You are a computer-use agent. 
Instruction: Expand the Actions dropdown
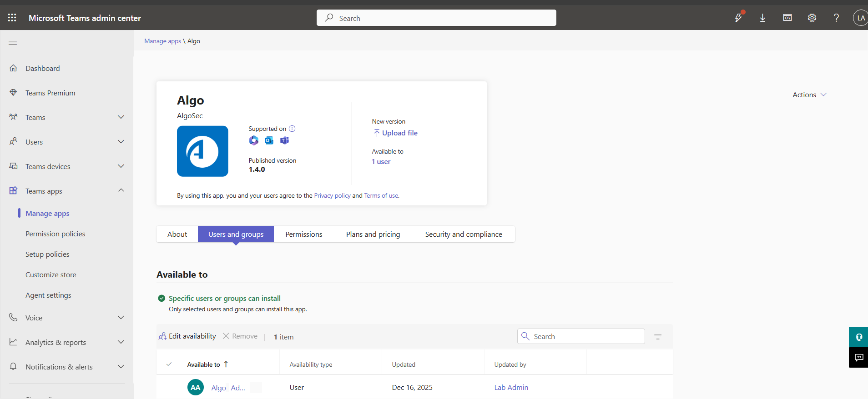click(x=809, y=95)
